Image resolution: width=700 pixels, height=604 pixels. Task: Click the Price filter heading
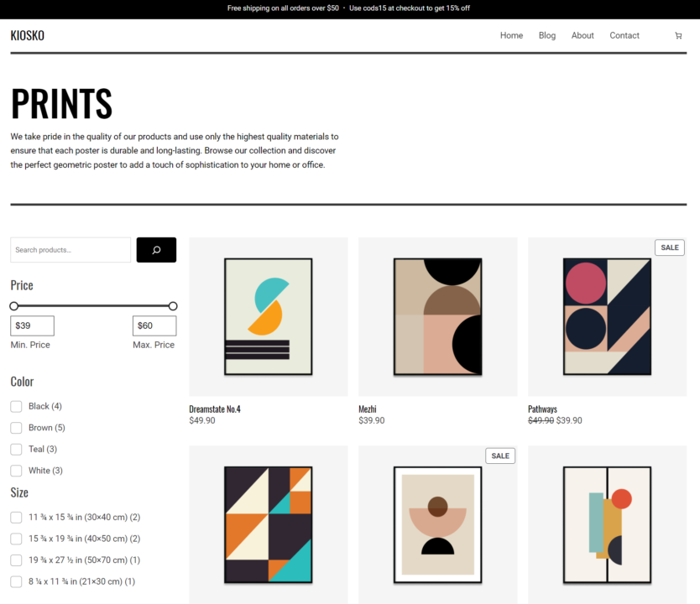pos(22,285)
